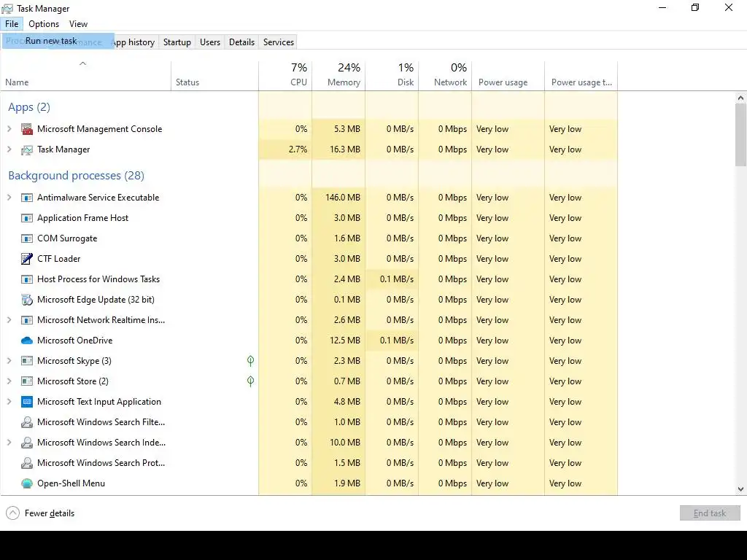Screen dimensions: 747x560
Task: Switch to the Users tab
Action: pyautogui.click(x=210, y=42)
